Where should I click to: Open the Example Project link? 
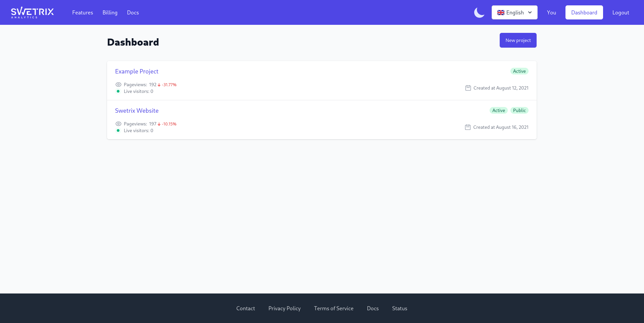(x=137, y=71)
